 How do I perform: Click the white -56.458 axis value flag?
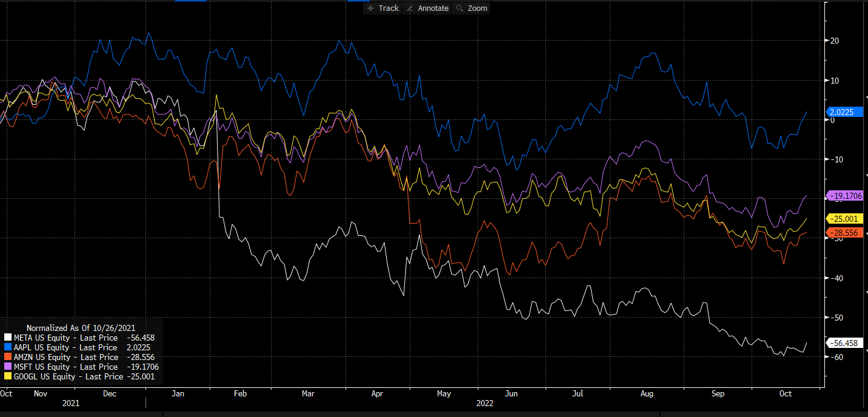click(844, 343)
